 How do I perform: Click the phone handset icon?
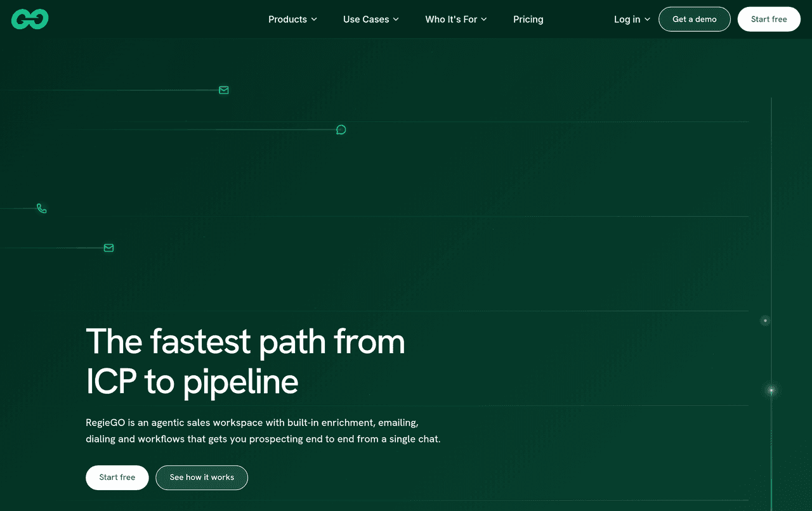click(42, 209)
